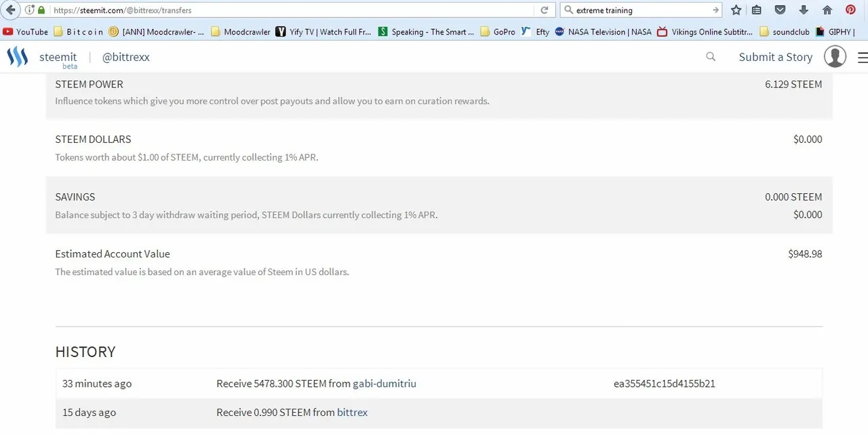This screenshot has width=868, height=435.
Task: Click the browser back arrow button
Action: [x=10, y=10]
